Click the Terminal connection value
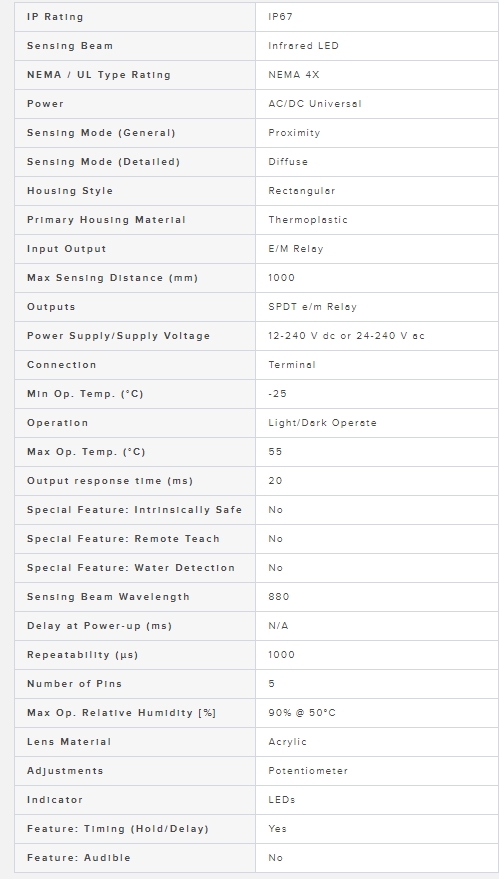 [292, 365]
